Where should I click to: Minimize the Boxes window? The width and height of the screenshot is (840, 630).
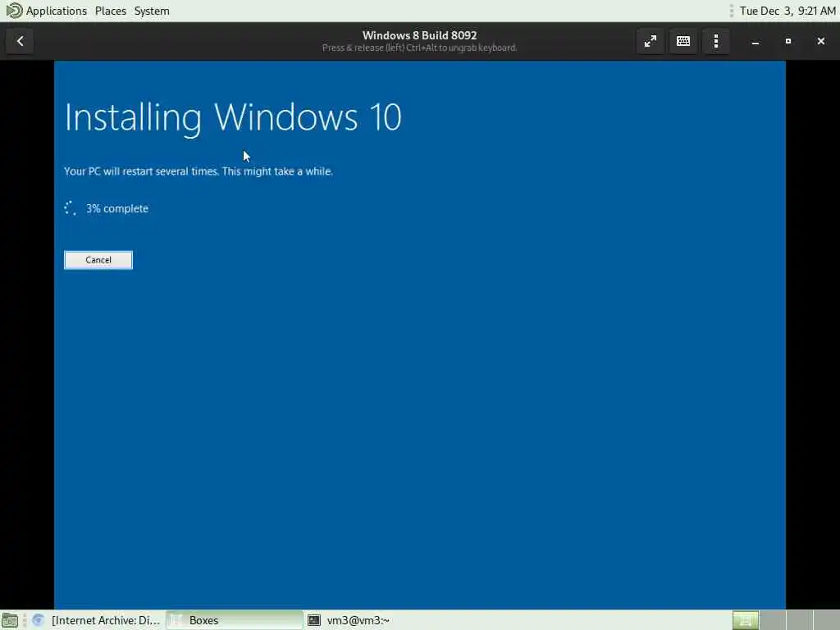(756, 41)
